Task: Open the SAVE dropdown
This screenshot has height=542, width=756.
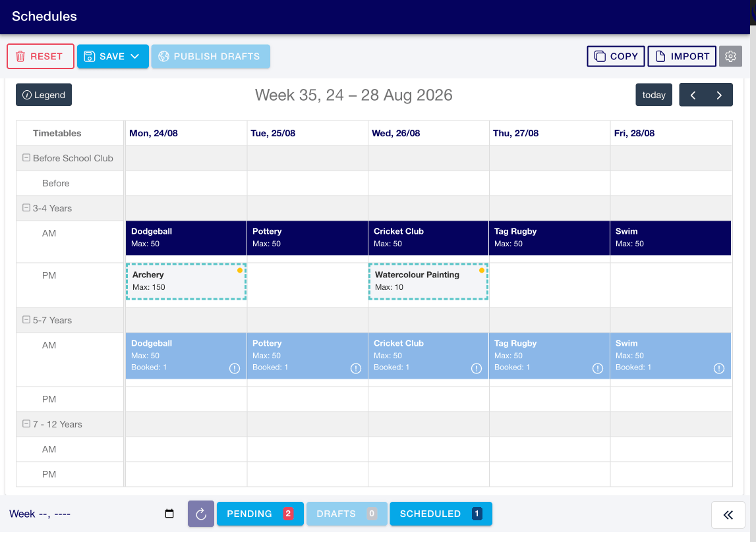Action: point(113,57)
